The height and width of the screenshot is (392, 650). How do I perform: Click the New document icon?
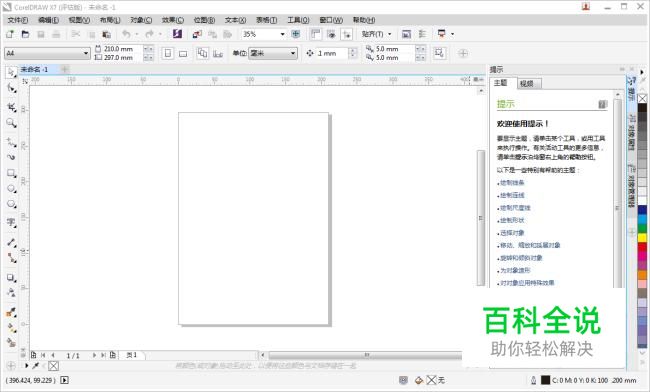coord(10,34)
